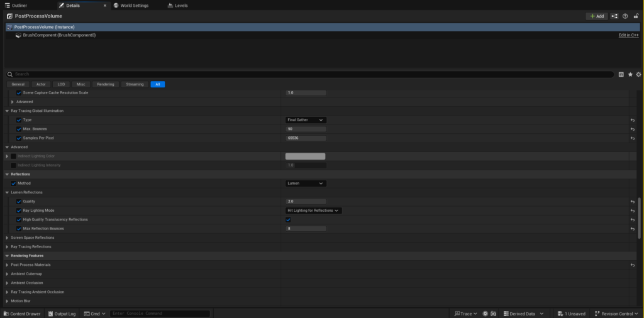Open Hit Lighting for Reflections dropdown
Screen dimensions: 644x318
[x=314, y=211]
